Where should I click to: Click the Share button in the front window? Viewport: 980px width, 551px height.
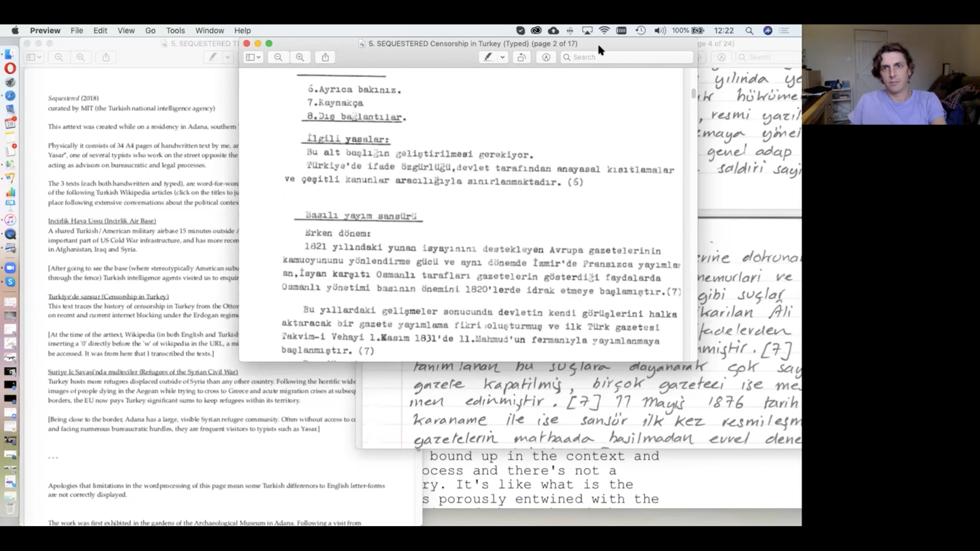[325, 57]
